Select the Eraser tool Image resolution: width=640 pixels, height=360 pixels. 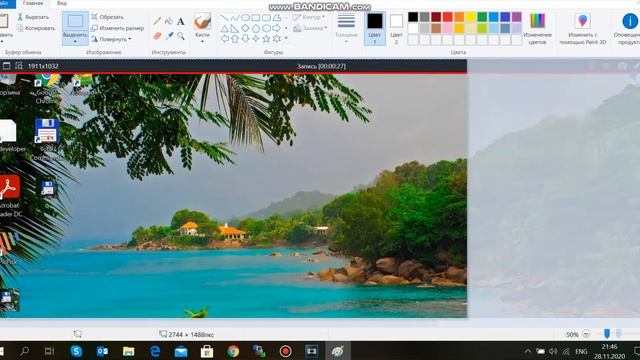(x=157, y=36)
